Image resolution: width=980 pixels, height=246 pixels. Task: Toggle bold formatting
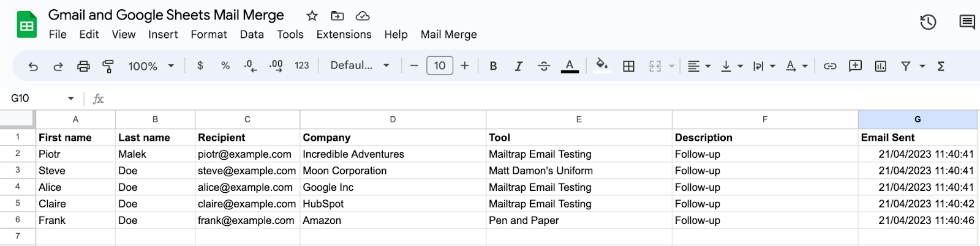[x=493, y=66]
